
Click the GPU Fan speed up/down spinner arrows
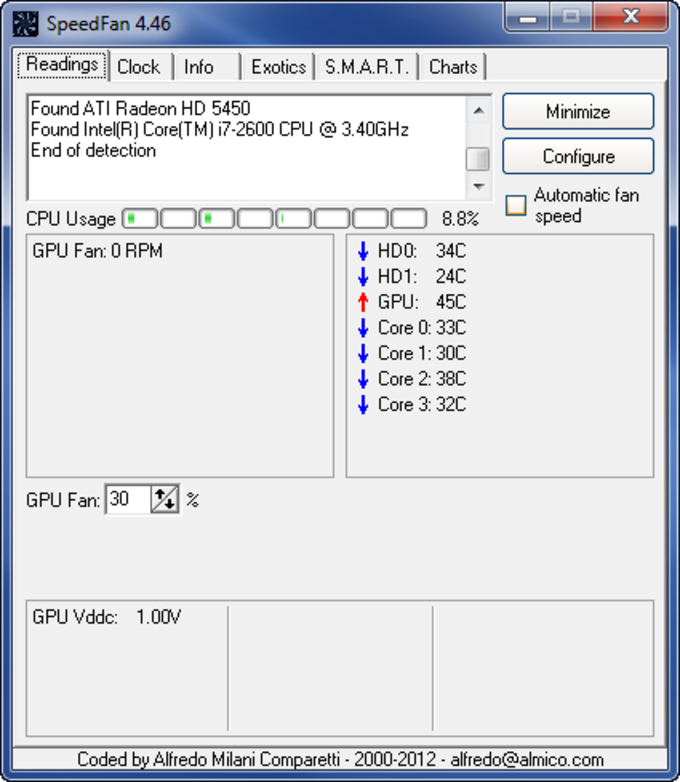165,499
